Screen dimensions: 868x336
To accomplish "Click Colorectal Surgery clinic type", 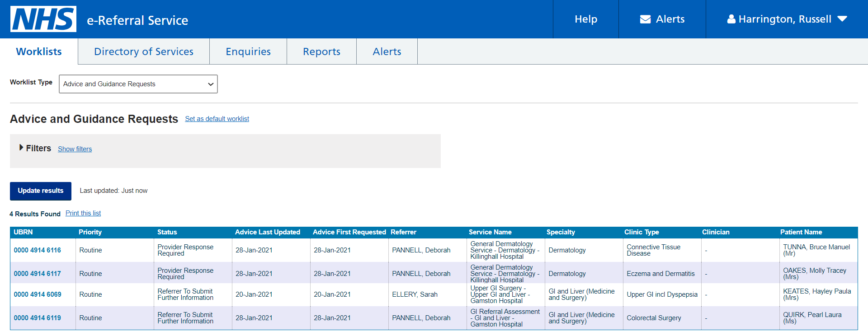I will click(654, 318).
